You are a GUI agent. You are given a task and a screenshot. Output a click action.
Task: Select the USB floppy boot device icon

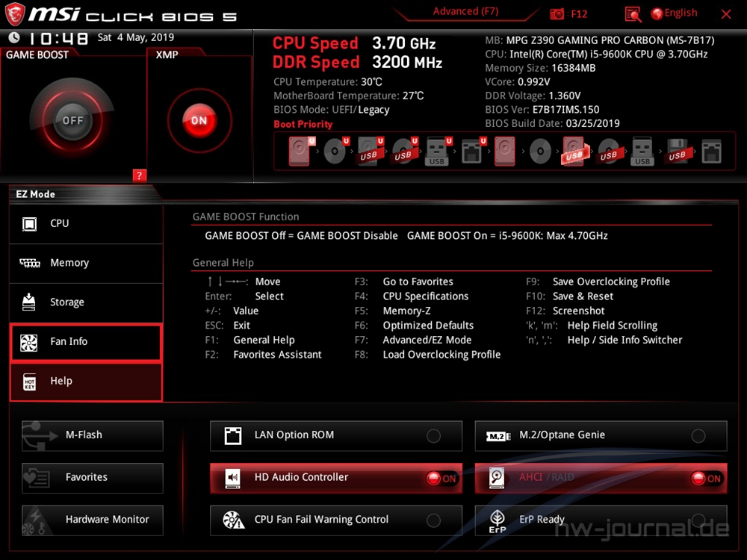678,152
